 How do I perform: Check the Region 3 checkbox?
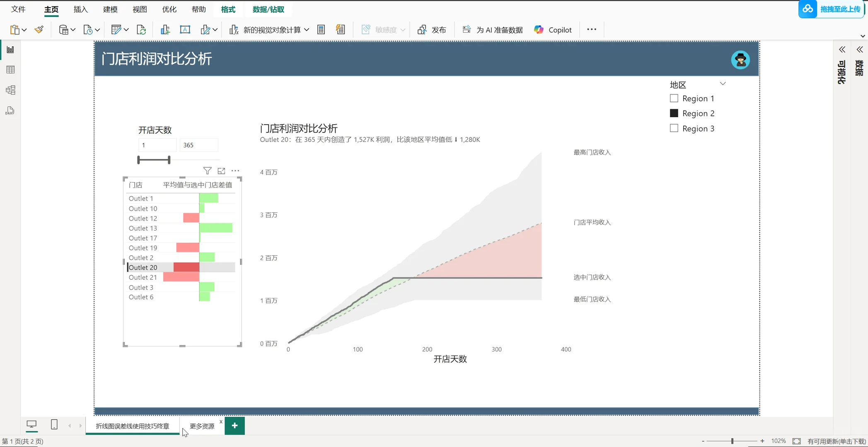click(674, 128)
